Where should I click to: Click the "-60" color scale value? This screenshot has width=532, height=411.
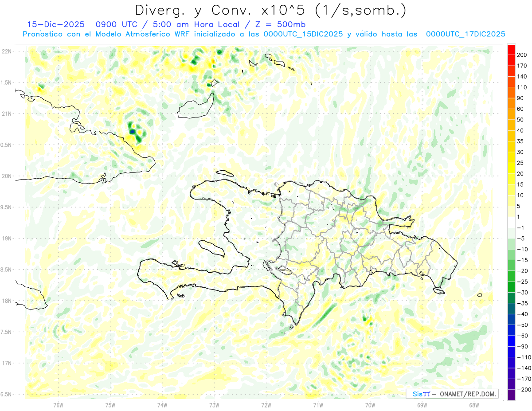(524, 336)
